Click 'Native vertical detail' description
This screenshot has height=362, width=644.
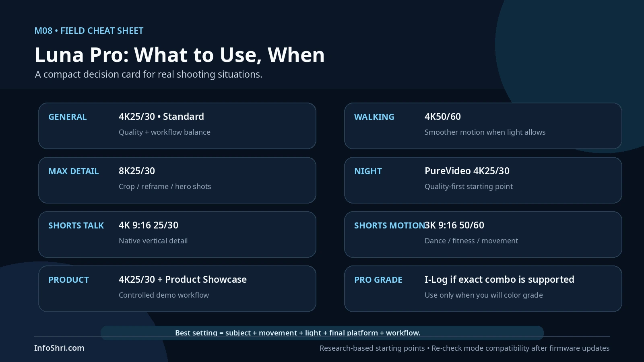coord(153,241)
